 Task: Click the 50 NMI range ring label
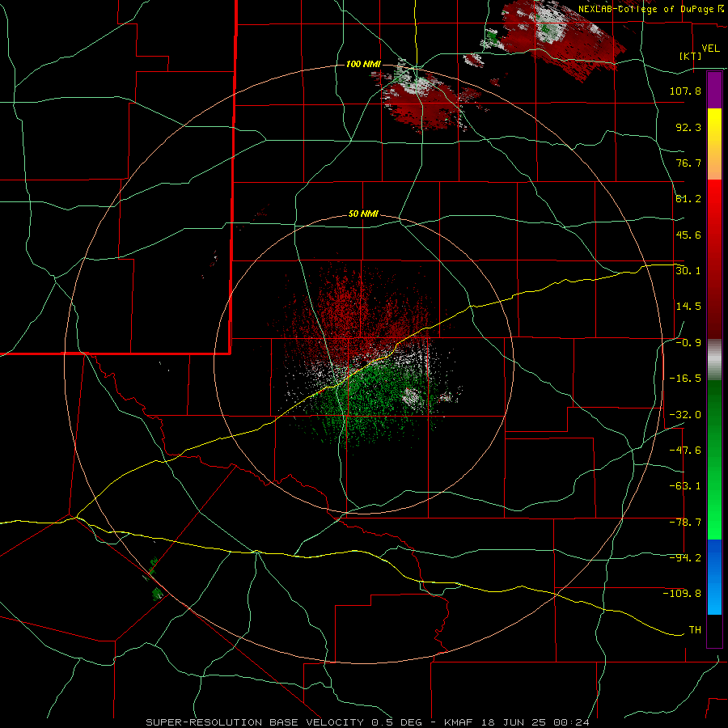click(363, 214)
